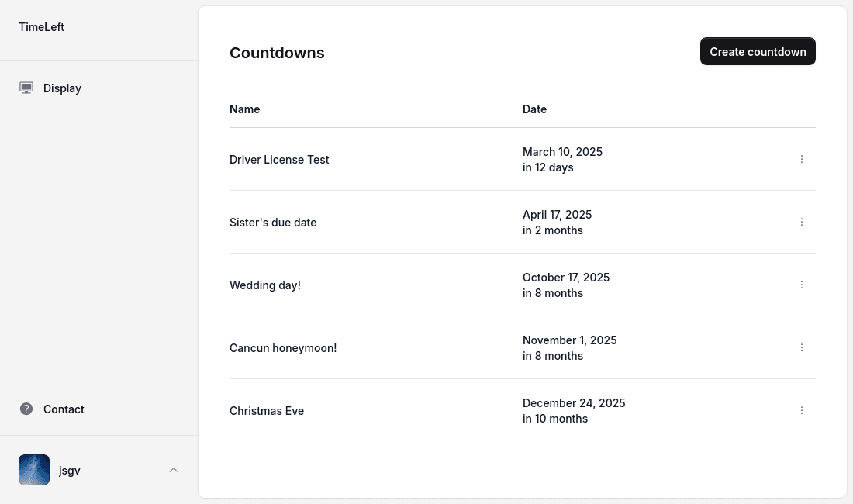Viewport: 853px width, 504px height.
Task: Open options menu for Driver License Test
Action: pos(801,159)
